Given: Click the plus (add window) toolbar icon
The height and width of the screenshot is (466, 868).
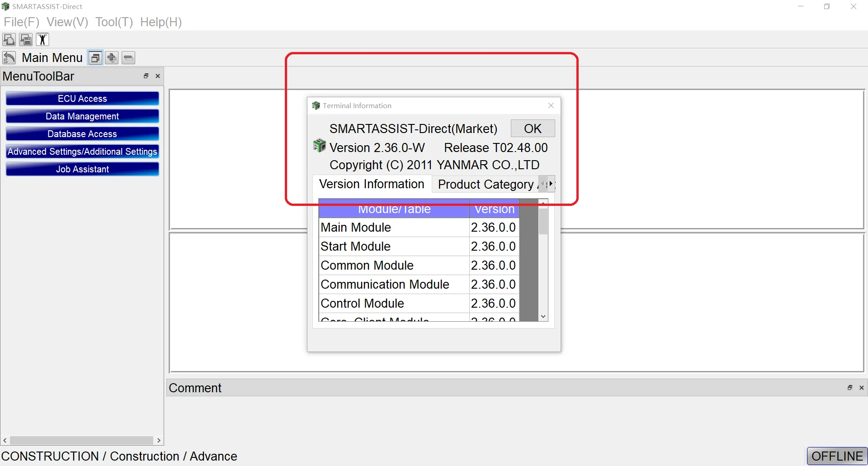Looking at the screenshot, I should (x=112, y=58).
